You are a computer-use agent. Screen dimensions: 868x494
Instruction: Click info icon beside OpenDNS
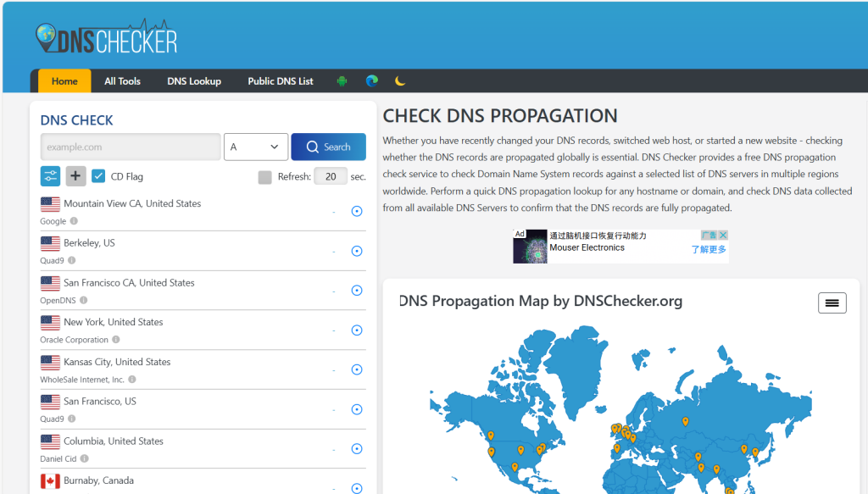click(83, 300)
